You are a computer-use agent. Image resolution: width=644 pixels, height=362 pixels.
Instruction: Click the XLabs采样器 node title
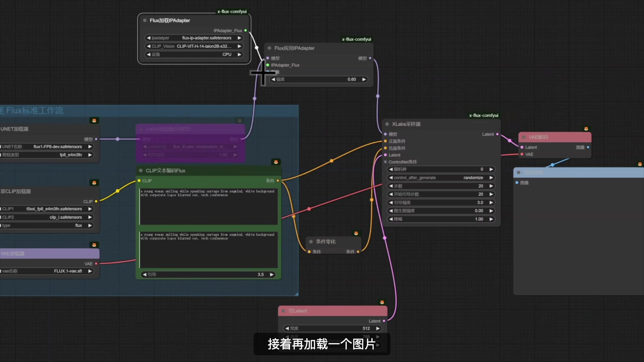406,124
